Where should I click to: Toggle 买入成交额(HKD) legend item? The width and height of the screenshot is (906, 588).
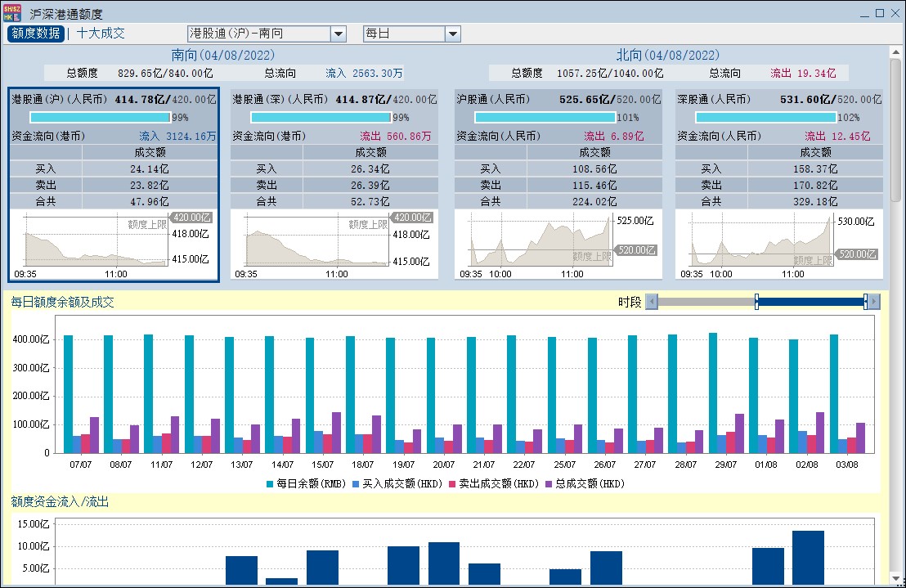[x=397, y=483]
